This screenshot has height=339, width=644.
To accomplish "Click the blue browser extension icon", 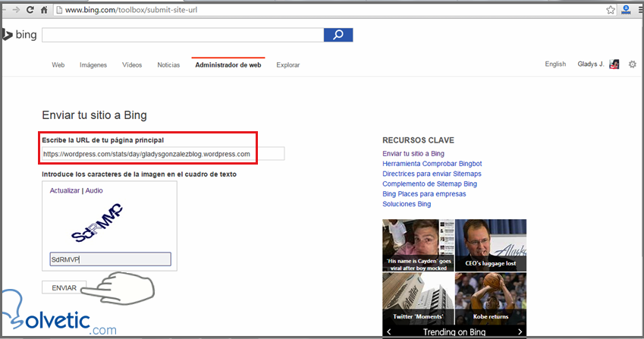I will coord(626,10).
